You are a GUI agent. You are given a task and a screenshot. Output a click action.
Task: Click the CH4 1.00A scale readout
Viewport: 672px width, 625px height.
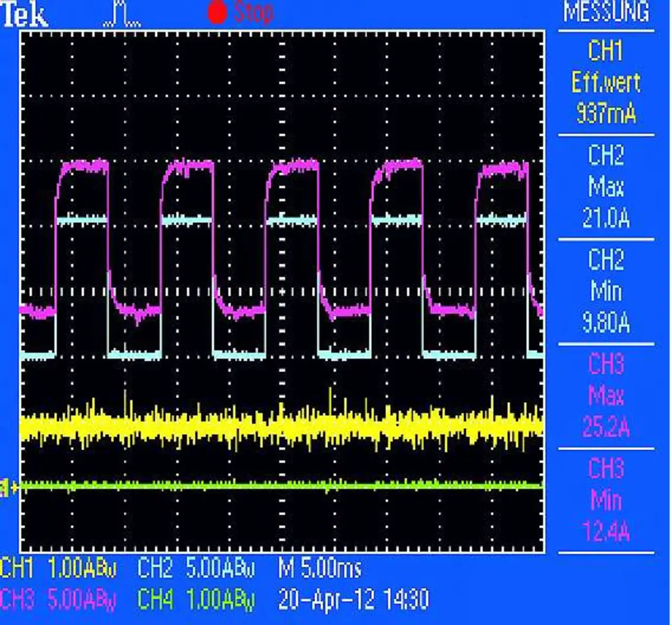tap(196, 599)
